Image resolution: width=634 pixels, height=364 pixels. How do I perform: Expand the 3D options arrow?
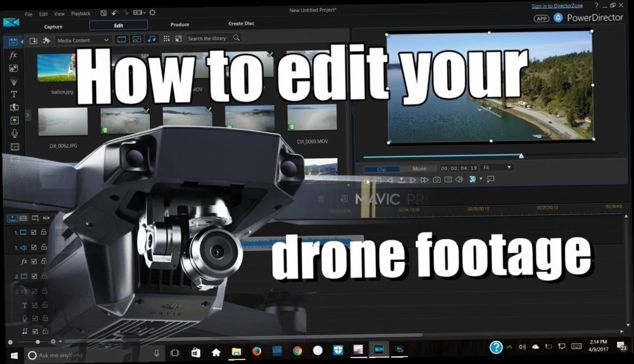(481, 179)
